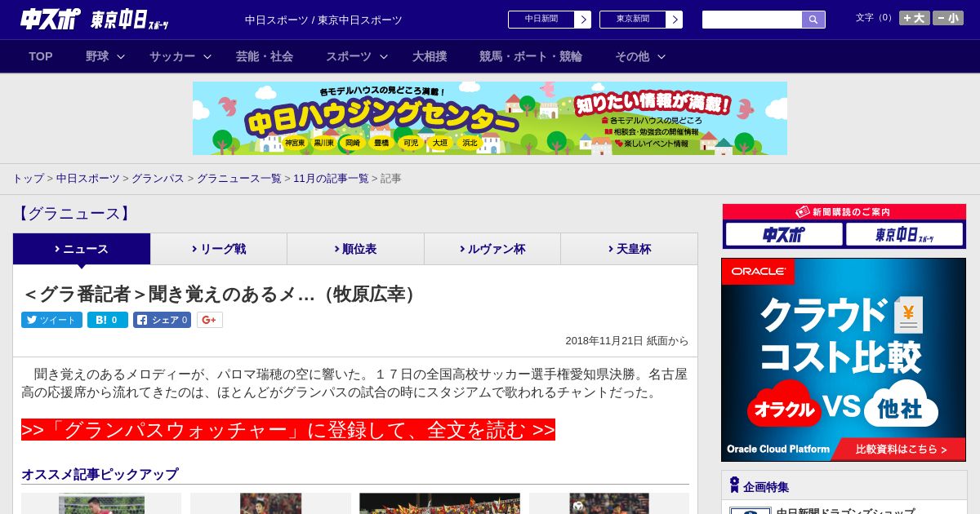Expand the サッカー menu dropdown
This screenshot has height=514, width=980.
coord(180,56)
